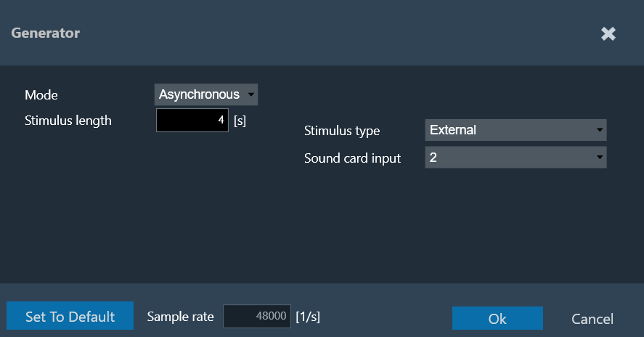The width and height of the screenshot is (644, 337).
Task: Open the Mode dropdown showing Asynchronous
Action: click(x=206, y=94)
